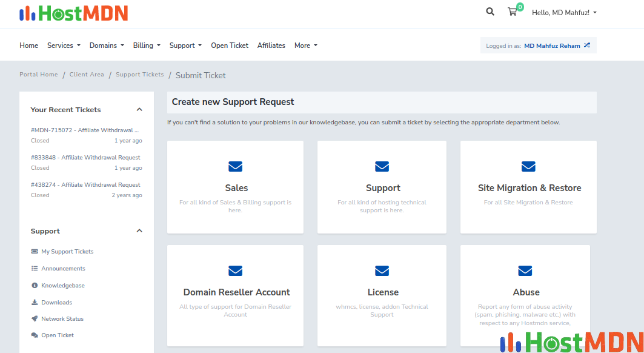Click the switch account shuffle icon
The image size is (644, 353).
click(x=587, y=45)
